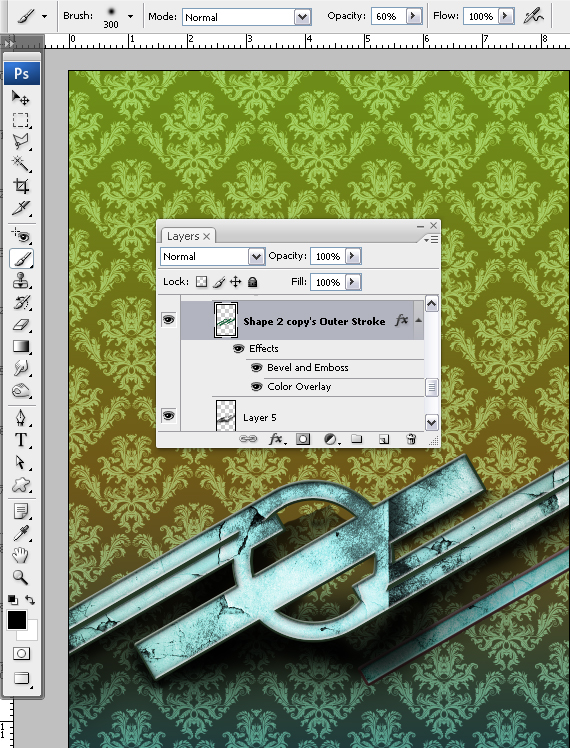Select the Slice tool
Viewport: 570px width, 748px height.
[x=21, y=208]
